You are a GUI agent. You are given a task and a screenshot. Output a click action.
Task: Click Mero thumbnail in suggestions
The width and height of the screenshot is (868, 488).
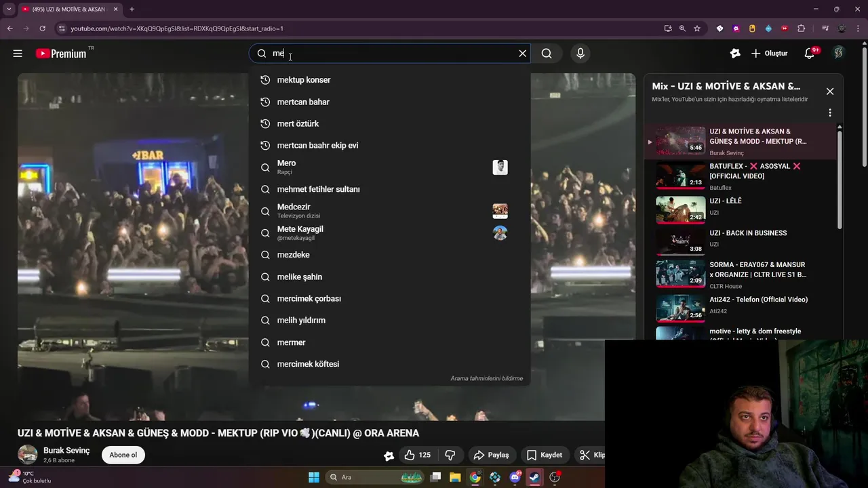pos(500,167)
